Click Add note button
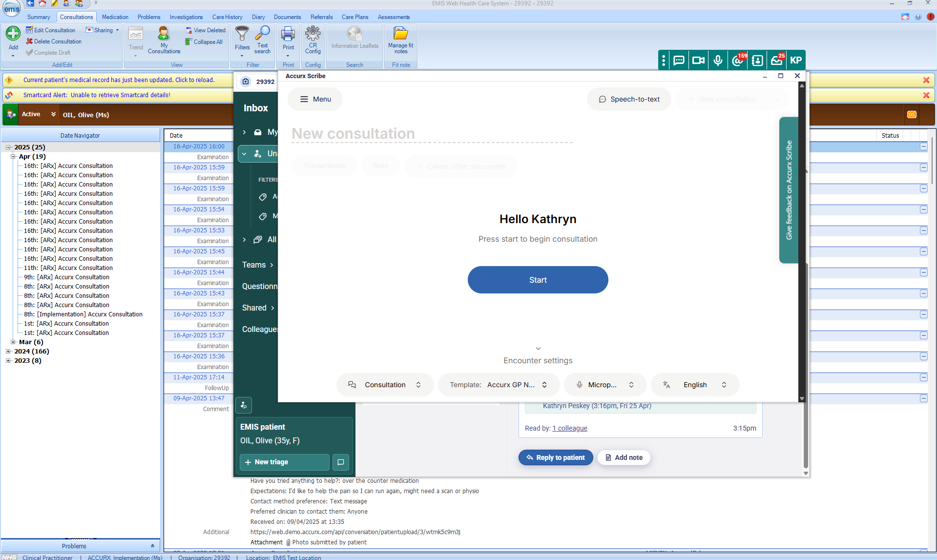 point(624,457)
